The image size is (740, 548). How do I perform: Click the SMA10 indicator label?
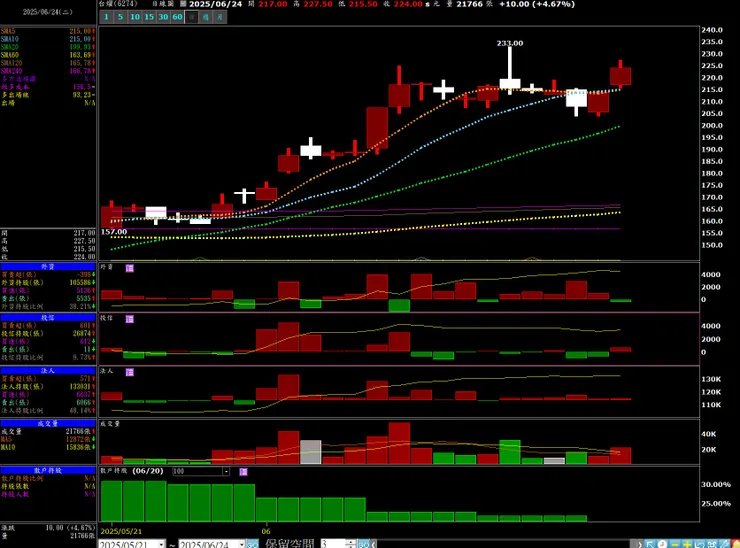(x=9, y=39)
